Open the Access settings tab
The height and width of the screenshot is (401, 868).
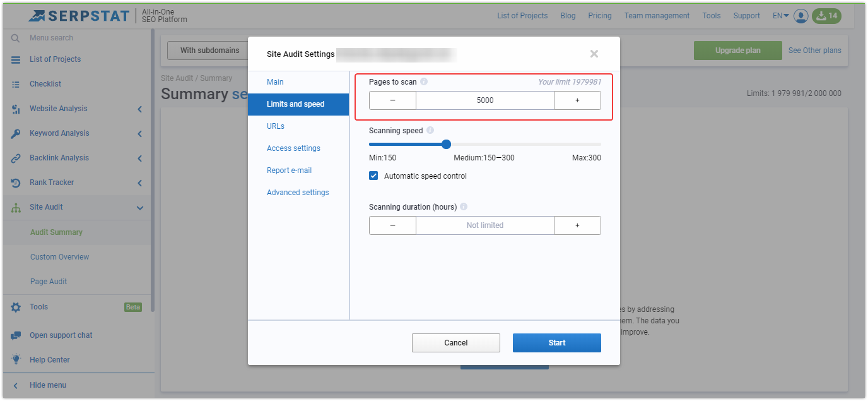point(293,148)
